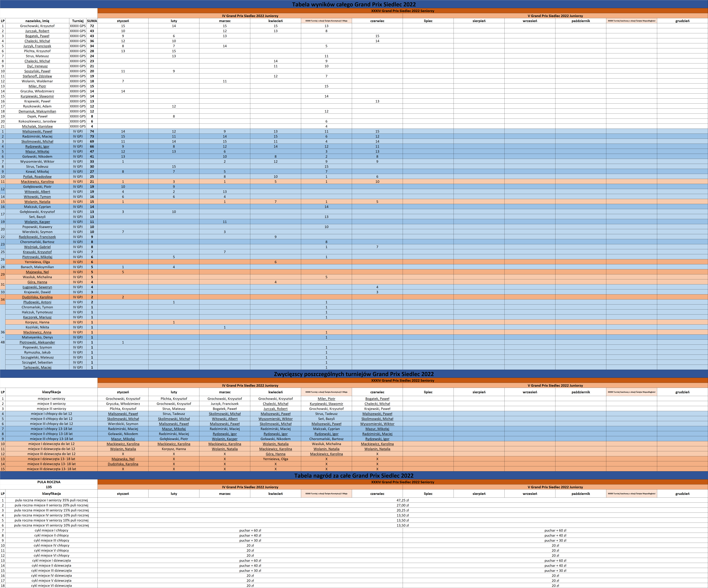Select classification row 'miejsce I seniorzy'
Image resolution: width=708 pixels, height=588 pixels.
[51, 399]
